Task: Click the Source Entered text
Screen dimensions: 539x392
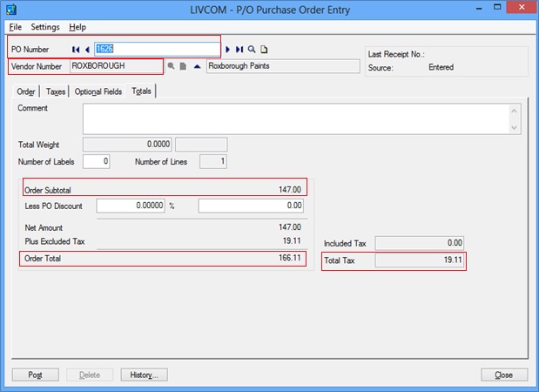Action: [441, 67]
